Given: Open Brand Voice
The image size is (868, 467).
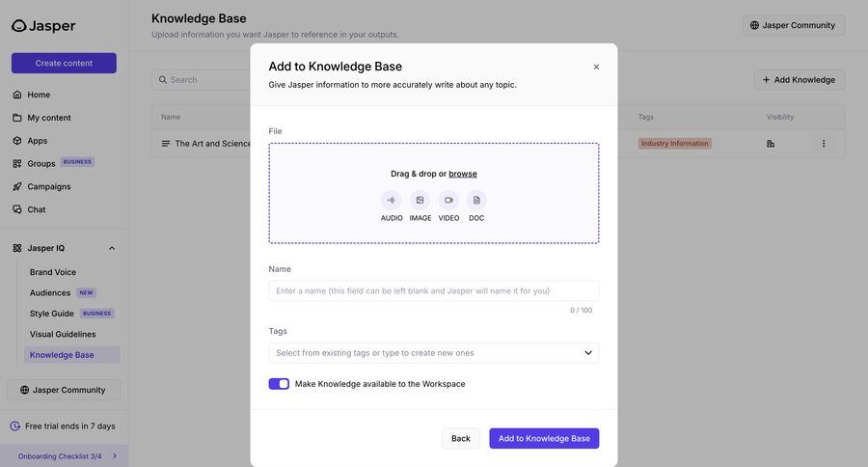Looking at the screenshot, I should click(53, 272).
